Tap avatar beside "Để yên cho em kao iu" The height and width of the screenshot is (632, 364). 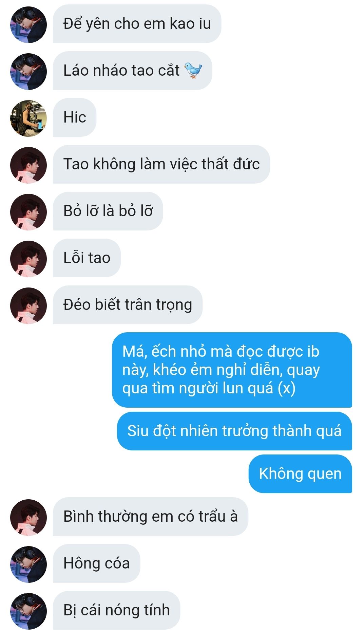28,24
